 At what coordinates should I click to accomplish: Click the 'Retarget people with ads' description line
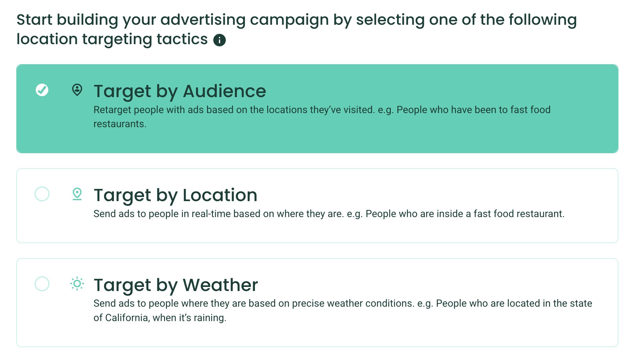(322, 110)
